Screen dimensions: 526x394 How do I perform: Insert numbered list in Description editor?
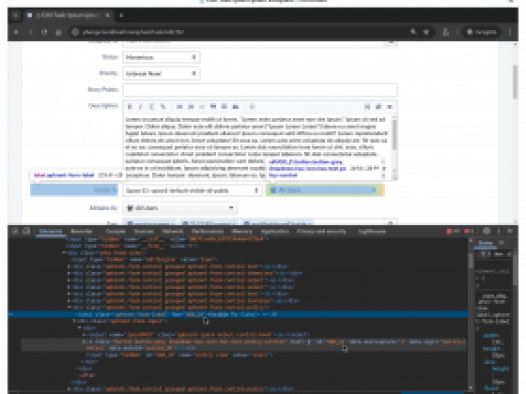pos(191,107)
